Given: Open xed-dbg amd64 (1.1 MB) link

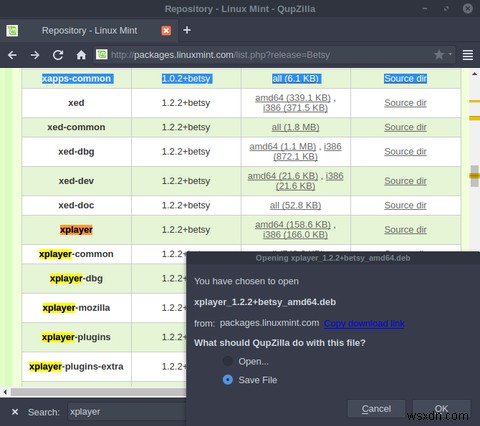Looking at the screenshot, I should [x=283, y=146].
